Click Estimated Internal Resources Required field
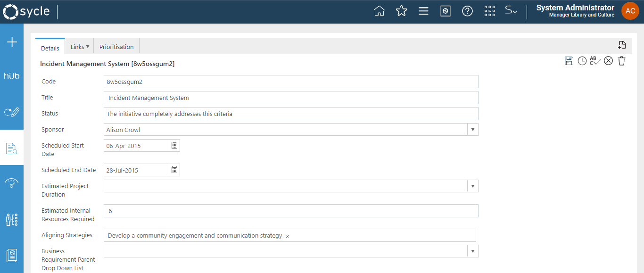This screenshot has height=273, width=644. point(291,211)
